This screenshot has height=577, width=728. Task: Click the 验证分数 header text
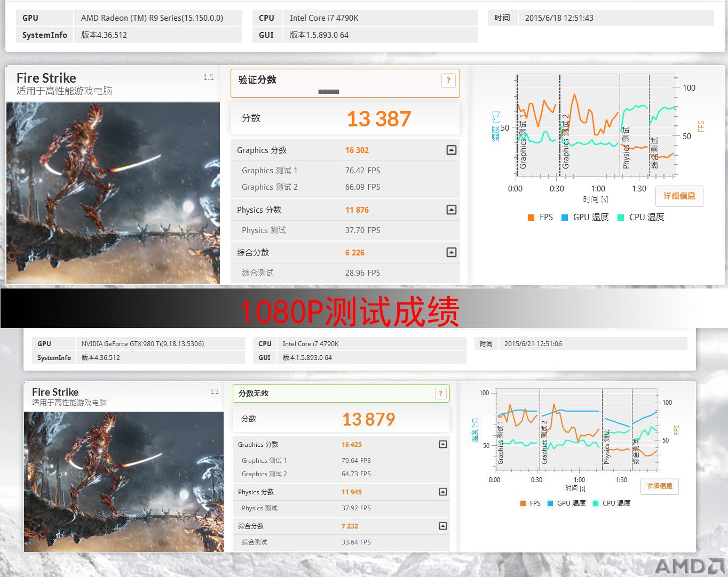coord(257,79)
